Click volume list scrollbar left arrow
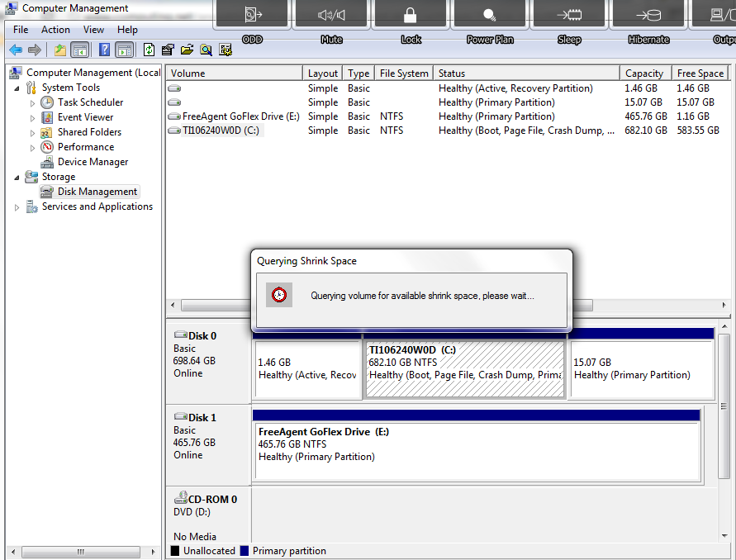 pos(173,305)
